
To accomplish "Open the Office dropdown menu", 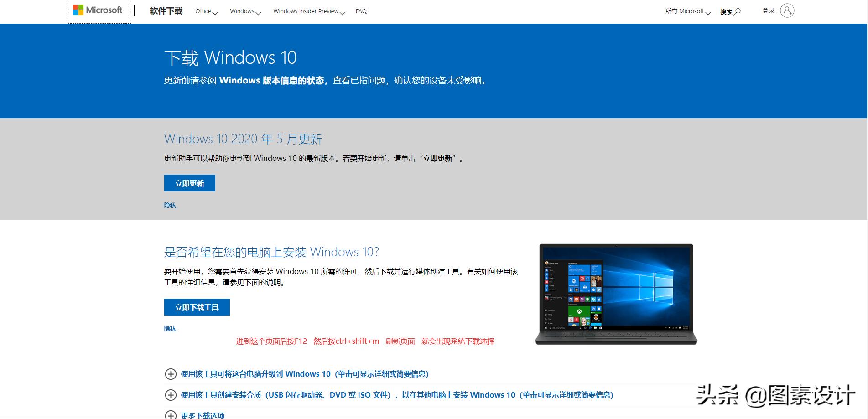I will tap(207, 11).
